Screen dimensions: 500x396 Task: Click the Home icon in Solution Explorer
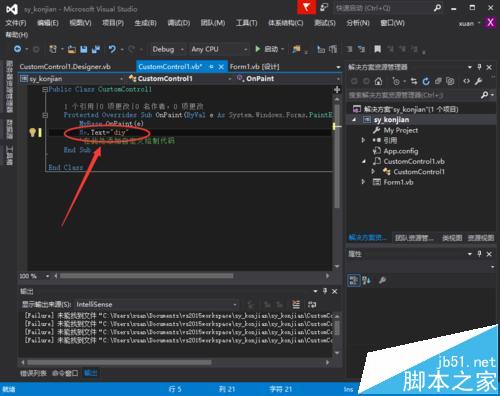coord(378,81)
